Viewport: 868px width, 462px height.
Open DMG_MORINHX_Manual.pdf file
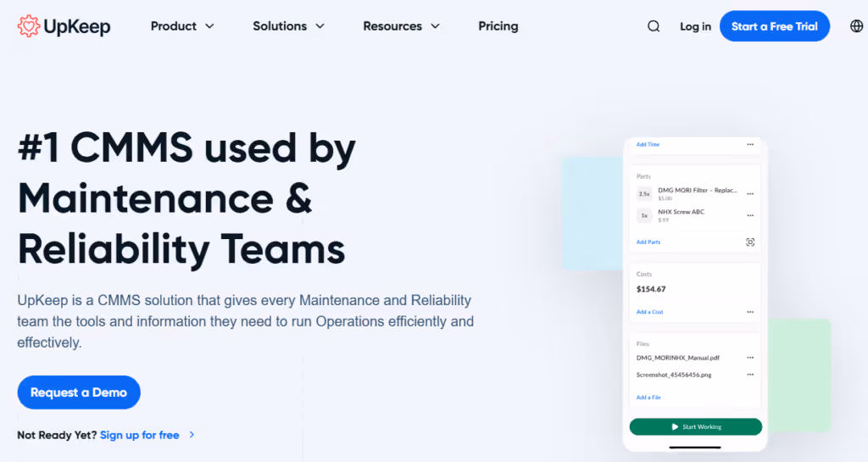(x=677, y=358)
